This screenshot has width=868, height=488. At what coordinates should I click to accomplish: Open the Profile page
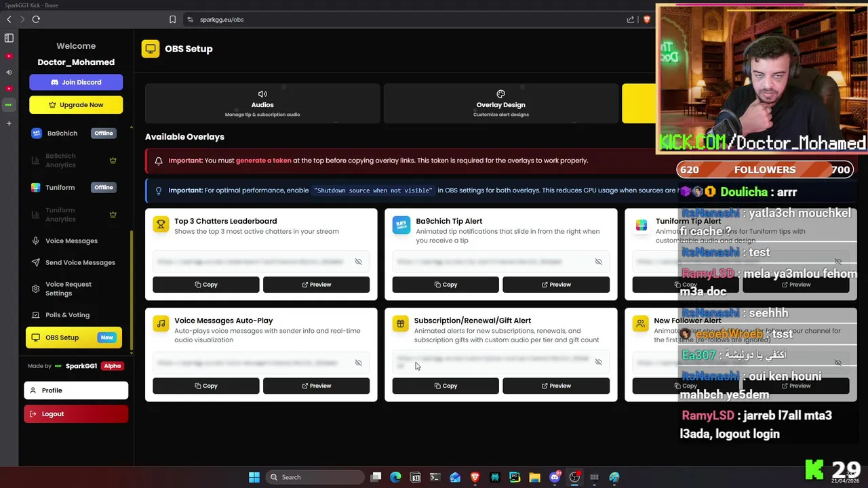76,390
